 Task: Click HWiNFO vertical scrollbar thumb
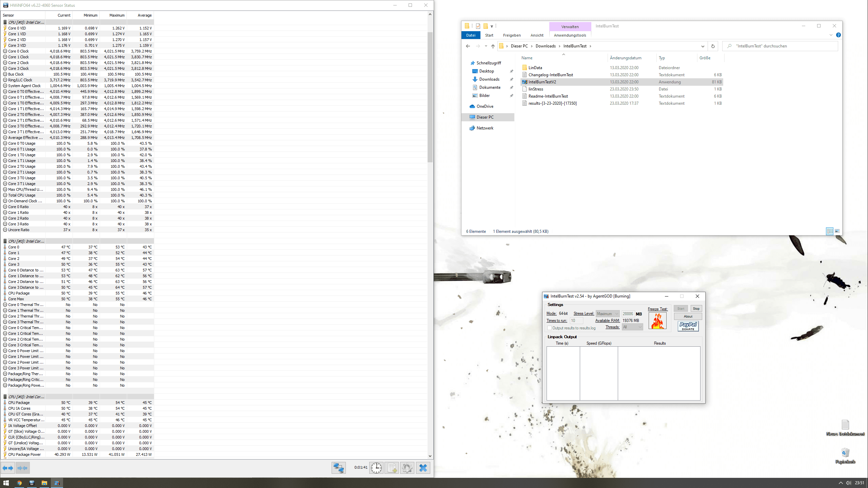[430, 97]
